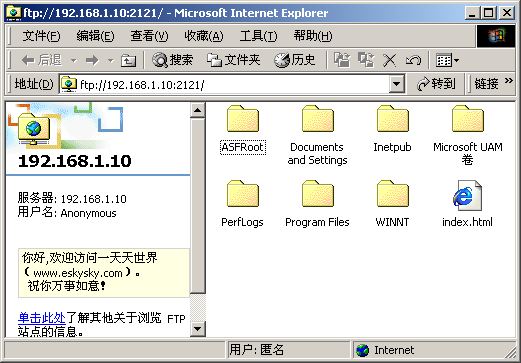Screen dimensions: 521x363
Task: Click the Internet zone globe in status bar
Action: (363, 350)
